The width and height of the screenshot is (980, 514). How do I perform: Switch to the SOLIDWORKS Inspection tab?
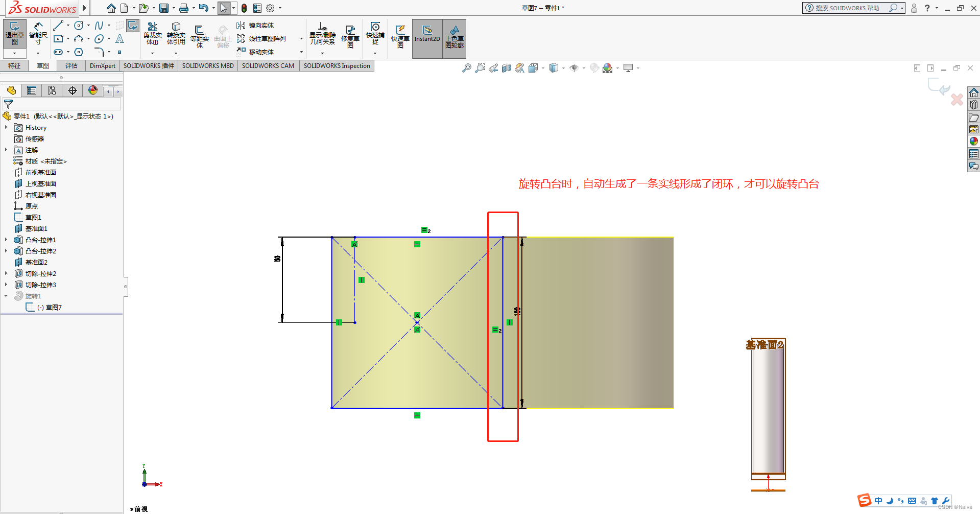coord(337,65)
